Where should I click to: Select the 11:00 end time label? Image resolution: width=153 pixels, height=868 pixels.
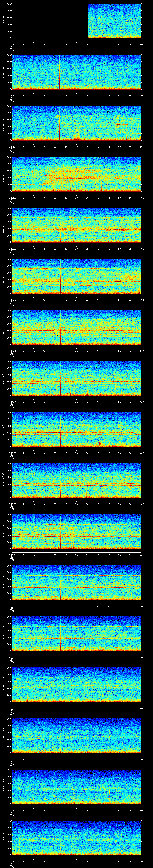(x=141, y=96)
